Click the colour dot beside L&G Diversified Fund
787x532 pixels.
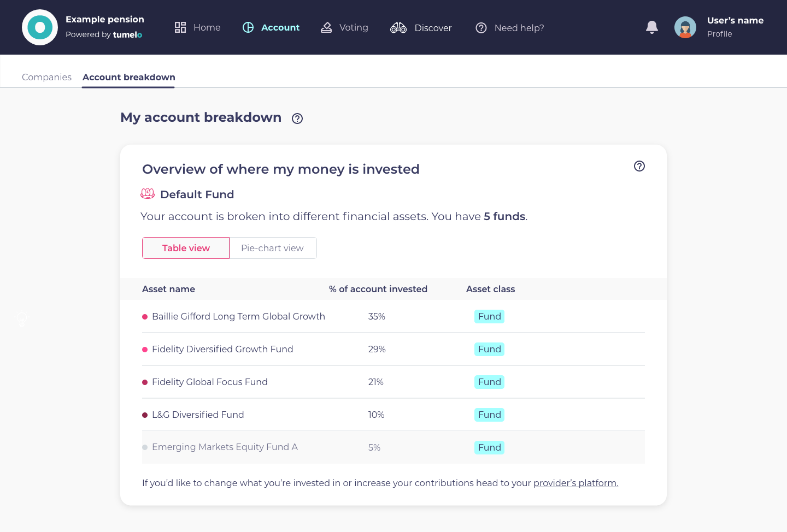(145, 415)
